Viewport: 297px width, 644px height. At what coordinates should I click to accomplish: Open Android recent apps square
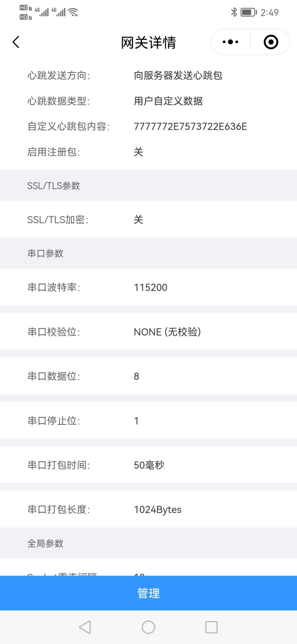[211, 627]
